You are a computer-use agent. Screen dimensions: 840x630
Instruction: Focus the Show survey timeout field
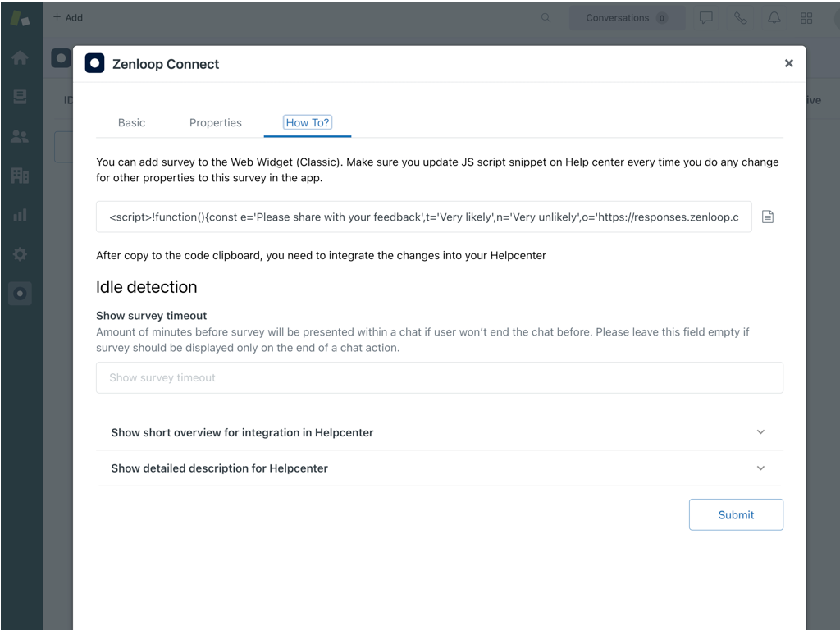click(439, 377)
